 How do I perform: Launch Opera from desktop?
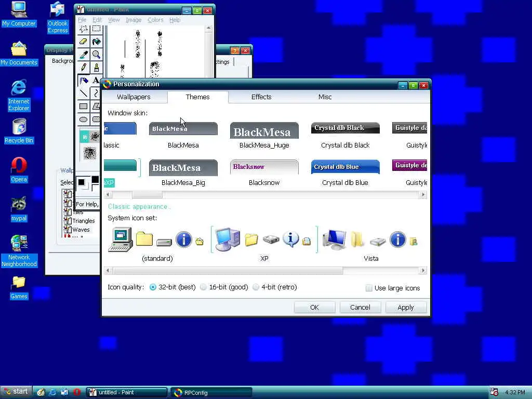tap(19, 170)
